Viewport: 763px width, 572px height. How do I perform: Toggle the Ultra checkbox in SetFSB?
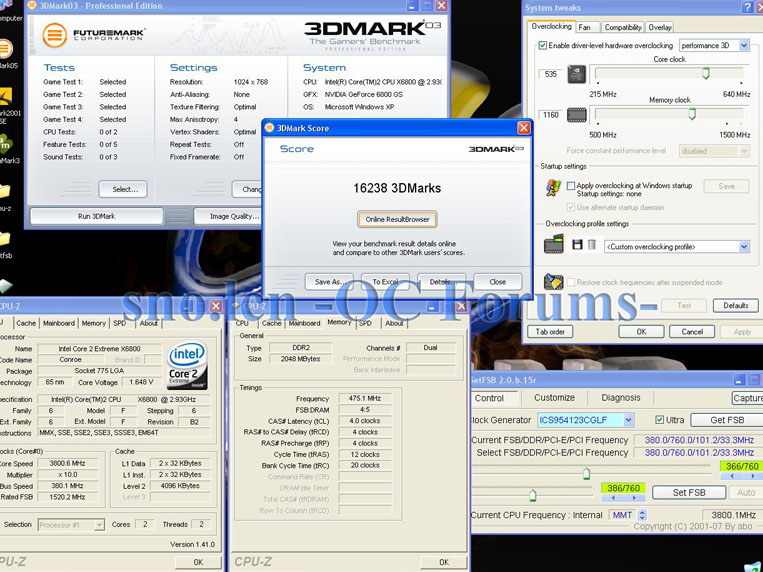(659, 420)
